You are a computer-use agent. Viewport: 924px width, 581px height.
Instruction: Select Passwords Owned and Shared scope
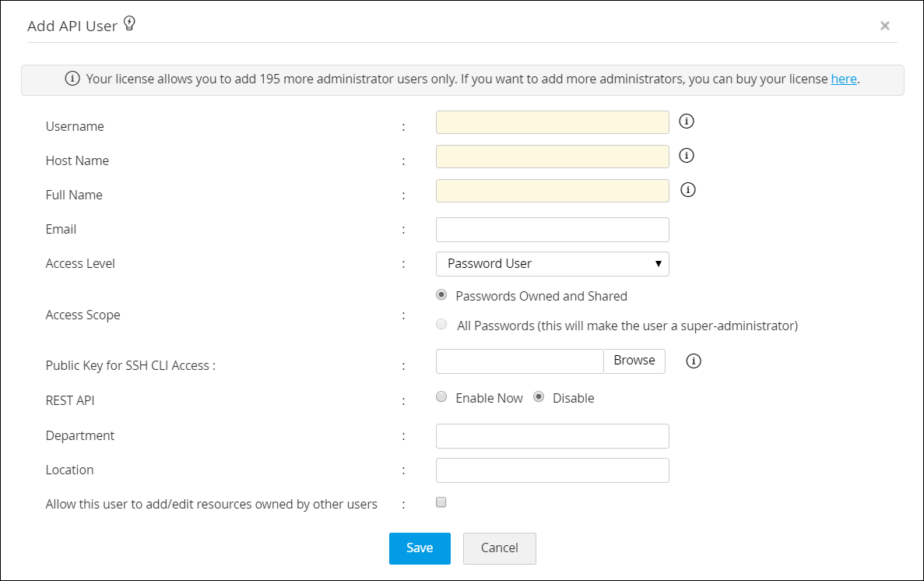[441, 295]
